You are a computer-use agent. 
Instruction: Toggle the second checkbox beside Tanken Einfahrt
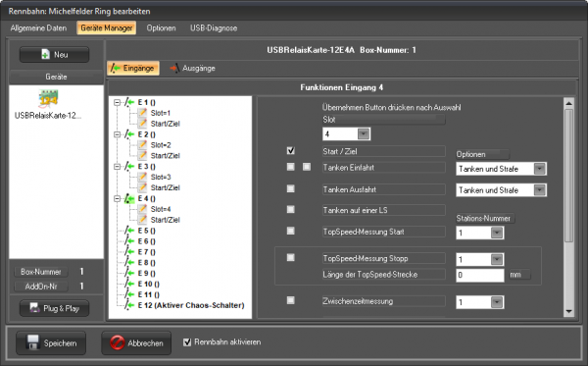307,167
